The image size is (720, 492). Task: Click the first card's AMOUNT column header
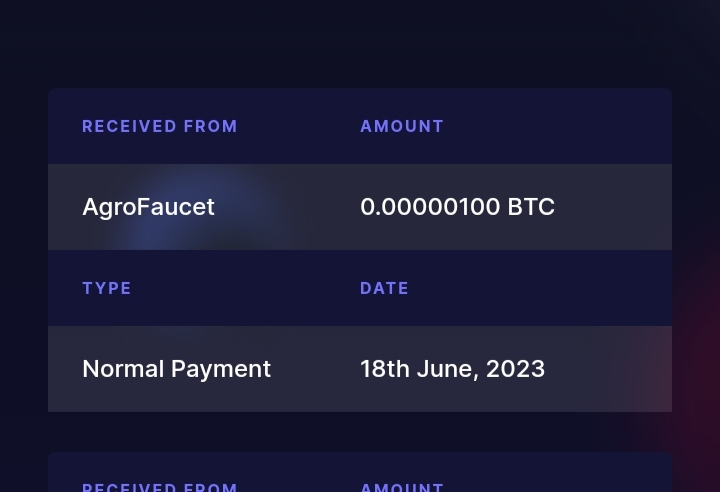402,126
